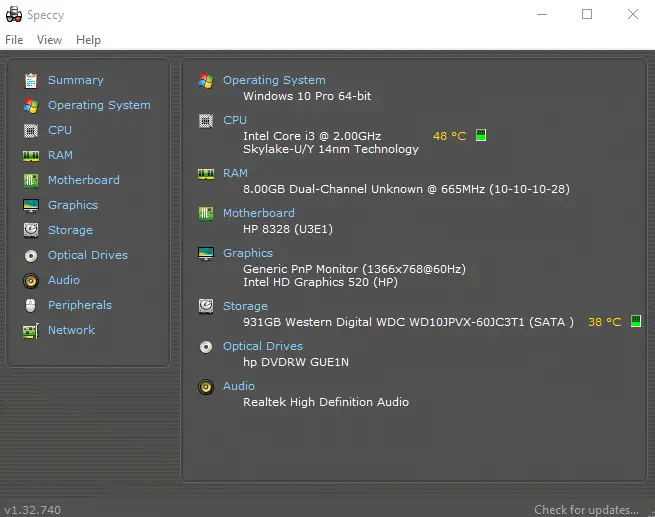The image size is (655, 517).
Task: Click the green CPU temperature indicator
Action: point(481,135)
